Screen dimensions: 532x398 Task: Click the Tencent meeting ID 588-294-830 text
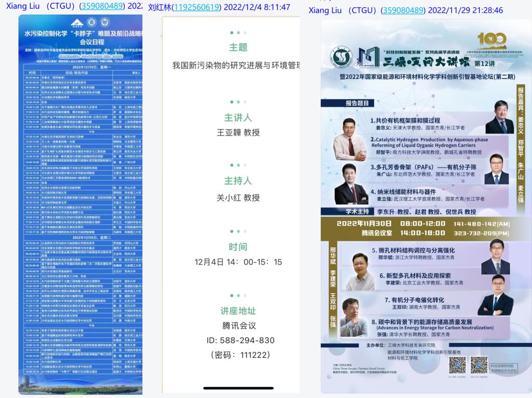click(240, 340)
